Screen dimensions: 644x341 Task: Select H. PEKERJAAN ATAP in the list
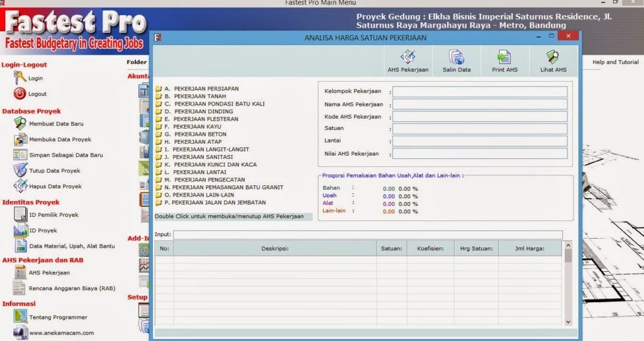coord(193,141)
